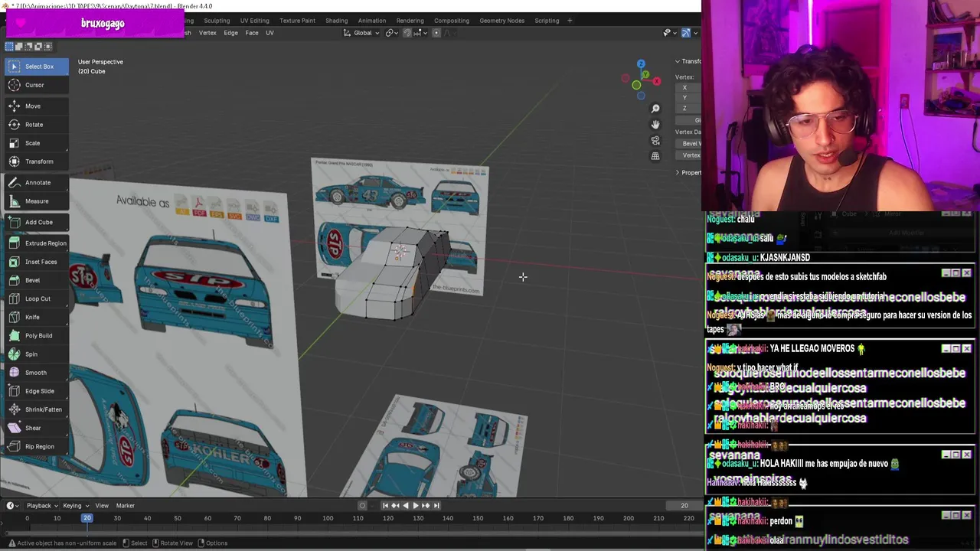Switch to Sculpting workspace tab
980x551 pixels.
coord(217,21)
